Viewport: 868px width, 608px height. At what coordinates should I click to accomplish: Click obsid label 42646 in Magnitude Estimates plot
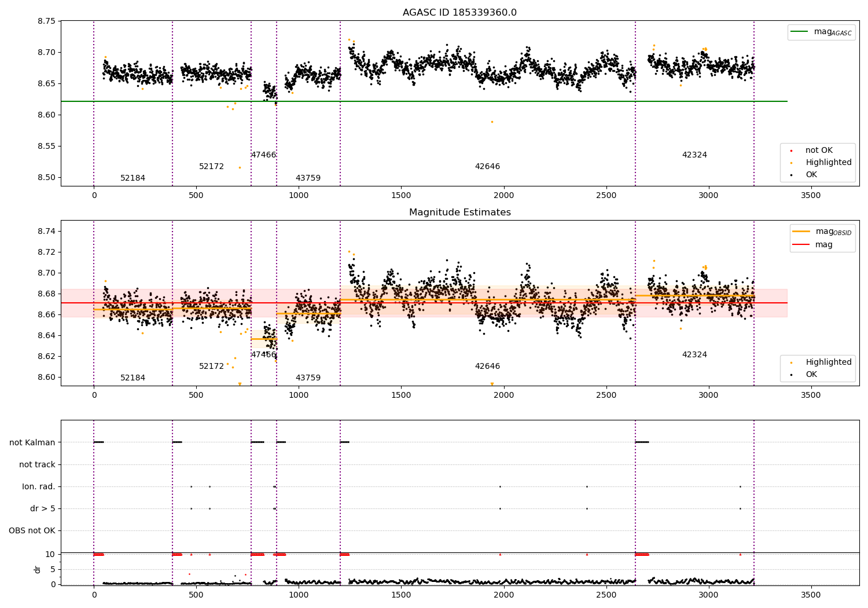[x=487, y=367]
